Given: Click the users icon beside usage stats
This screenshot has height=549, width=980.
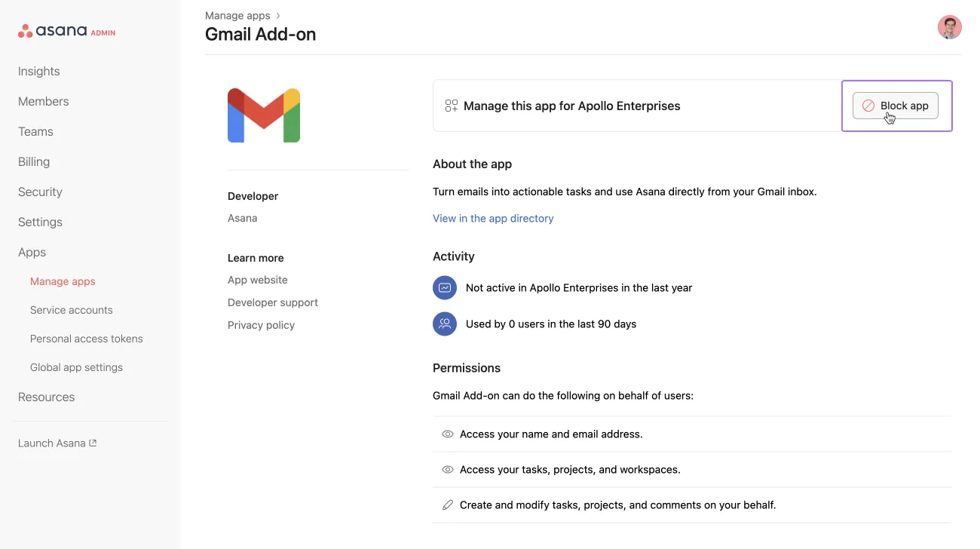Looking at the screenshot, I should (x=445, y=324).
